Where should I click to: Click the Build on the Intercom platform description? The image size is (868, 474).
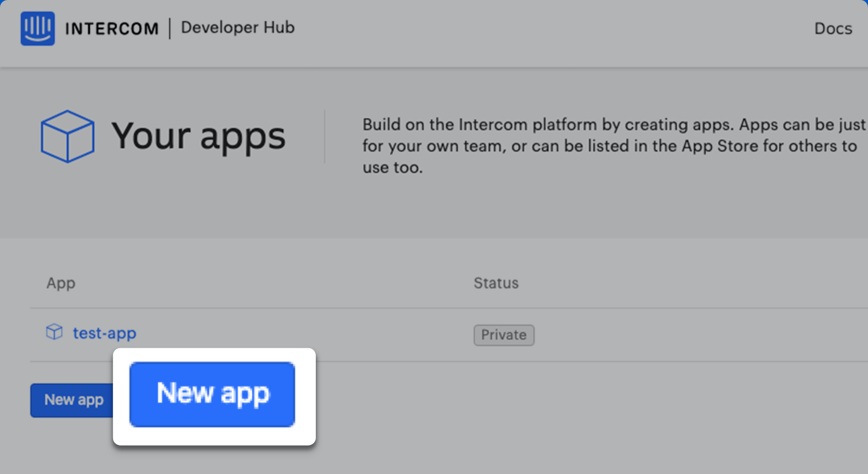pyautogui.click(x=613, y=147)
